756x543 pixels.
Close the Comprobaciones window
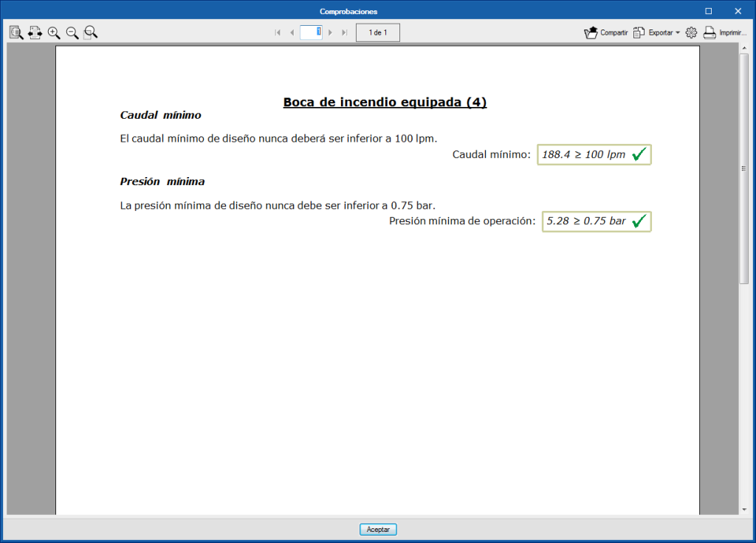point(738,11)
